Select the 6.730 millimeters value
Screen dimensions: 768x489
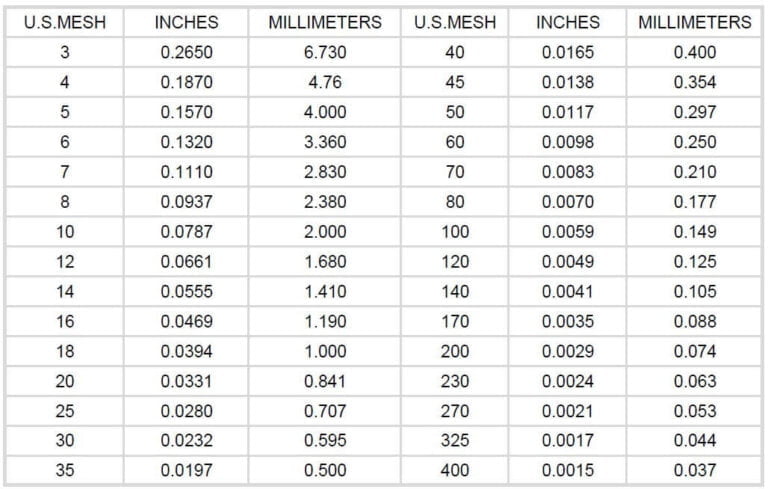[x=325, y=52]
